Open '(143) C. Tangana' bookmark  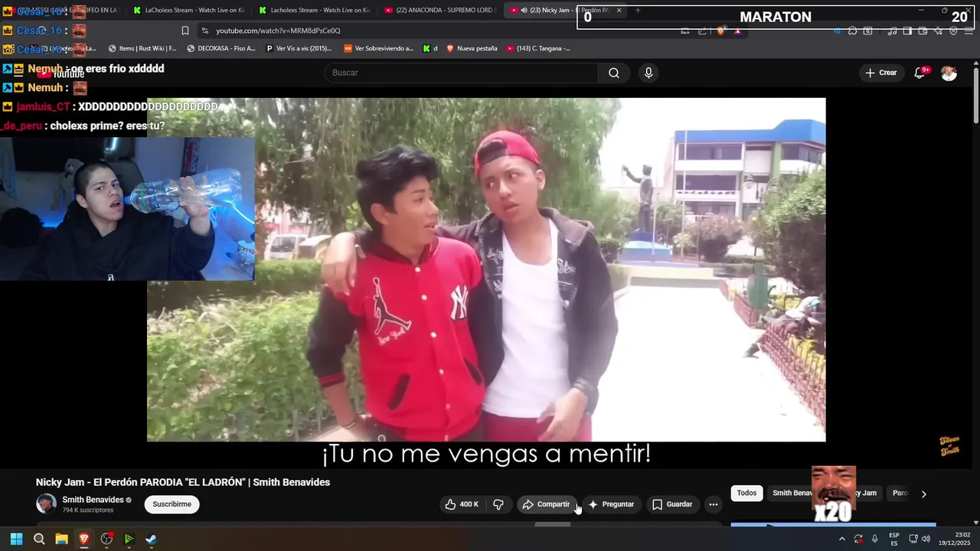click(x=538, y=48)
